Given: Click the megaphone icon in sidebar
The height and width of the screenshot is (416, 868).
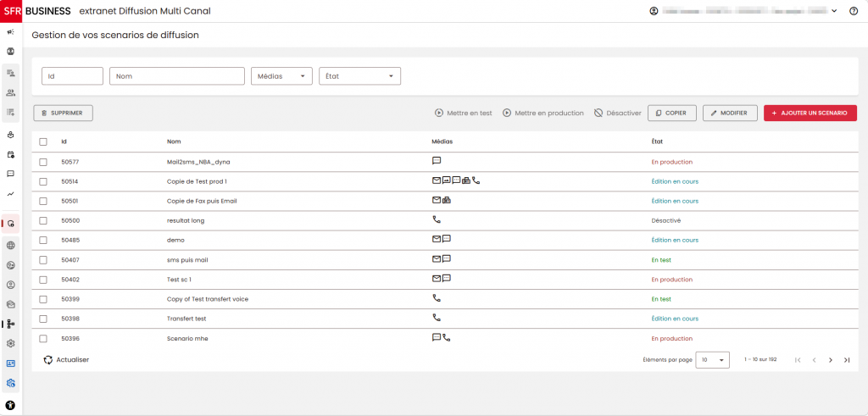Looking at the screenshot, I should click(10, 32).
